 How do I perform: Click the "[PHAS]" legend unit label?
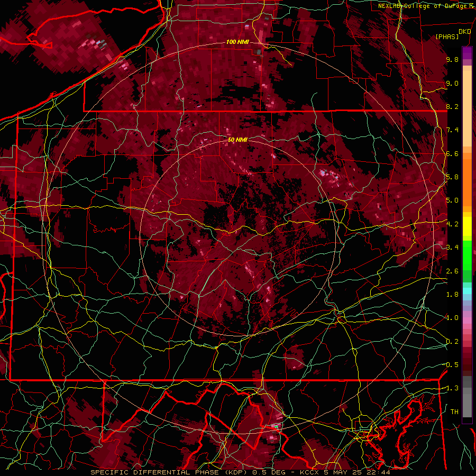click(x=447, y=36)
